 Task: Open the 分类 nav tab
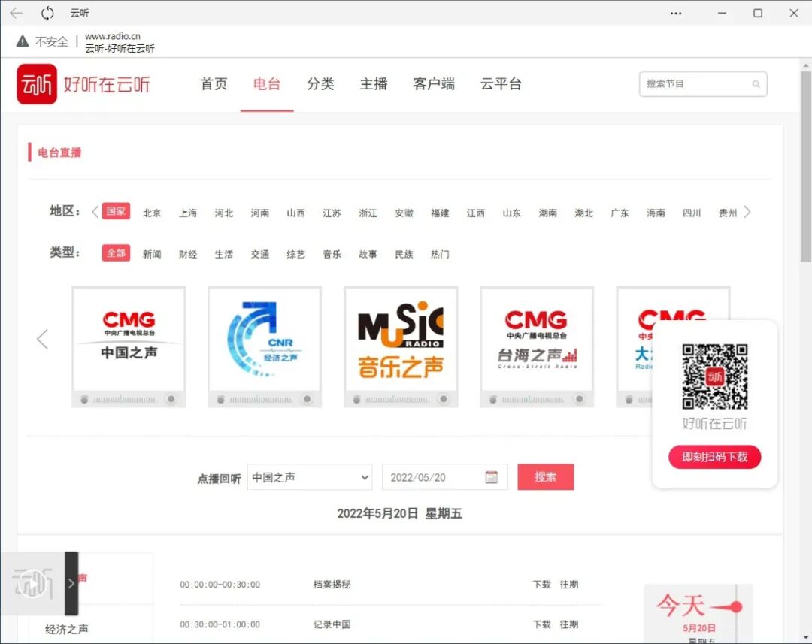pyautogui.click(x=320, y=84)
